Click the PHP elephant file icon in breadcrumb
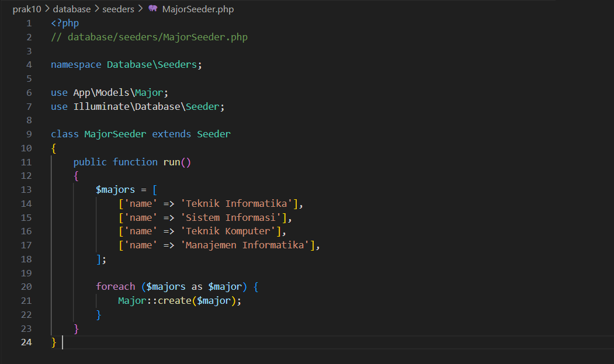Screen dimensions: 614x364 (153, 9)
